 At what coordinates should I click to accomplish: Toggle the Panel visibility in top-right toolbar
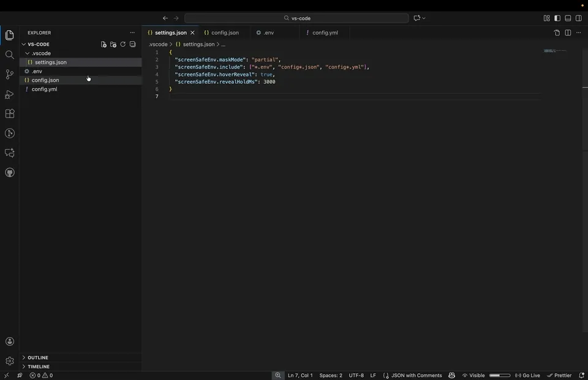(567, 18)
